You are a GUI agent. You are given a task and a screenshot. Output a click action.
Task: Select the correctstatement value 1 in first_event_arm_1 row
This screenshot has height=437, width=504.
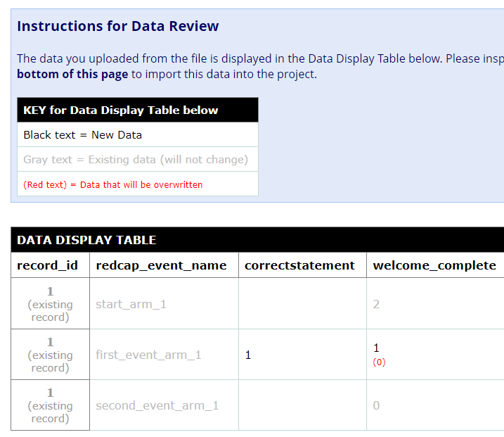248,355
